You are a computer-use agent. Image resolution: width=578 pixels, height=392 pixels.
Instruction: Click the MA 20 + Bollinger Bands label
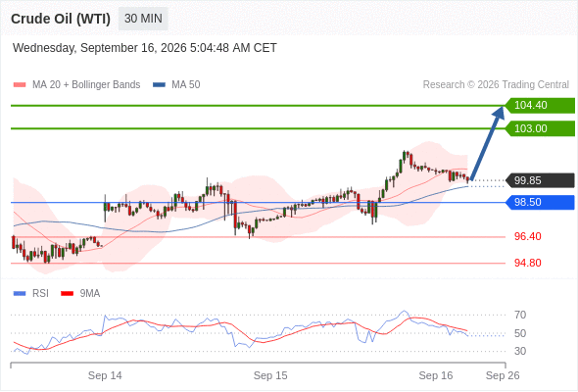pyautogui.click(x=86, y=85)
